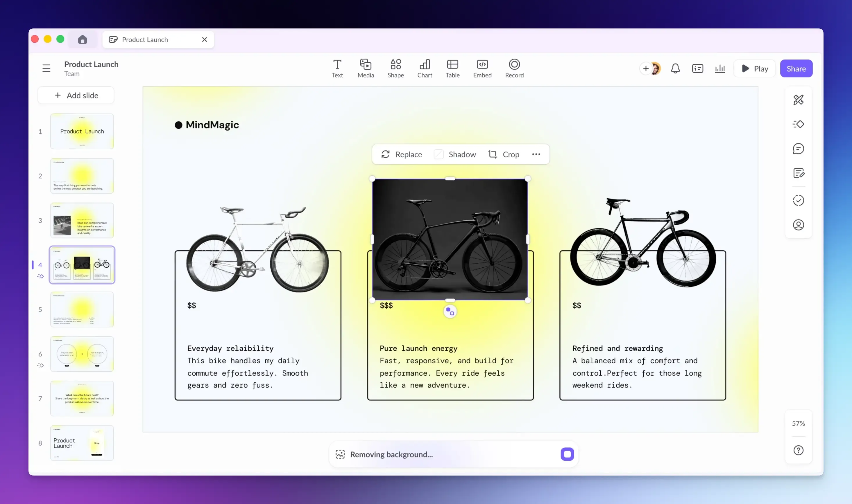Open the Media insert tool
The height and width of the screenshot is (504, 852).
[365, 68]
